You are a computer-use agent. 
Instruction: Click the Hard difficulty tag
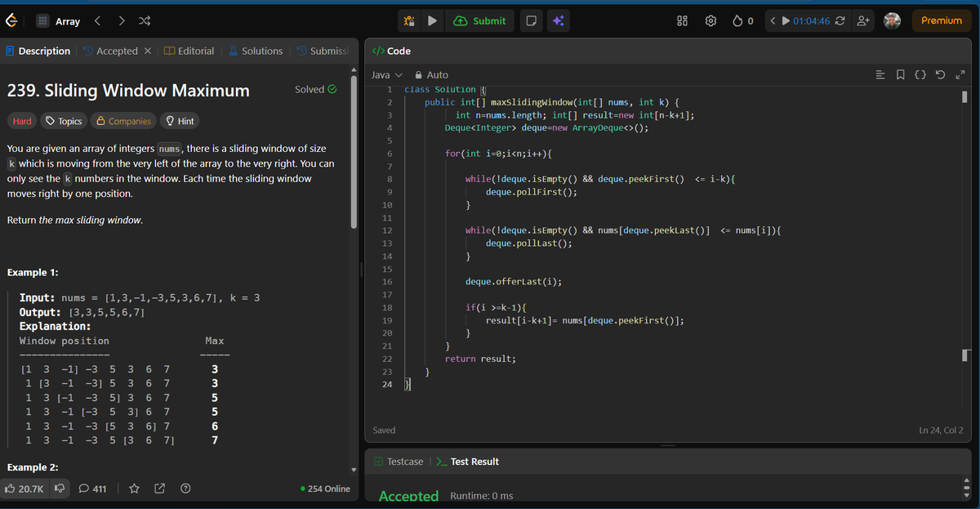(22, 121)
